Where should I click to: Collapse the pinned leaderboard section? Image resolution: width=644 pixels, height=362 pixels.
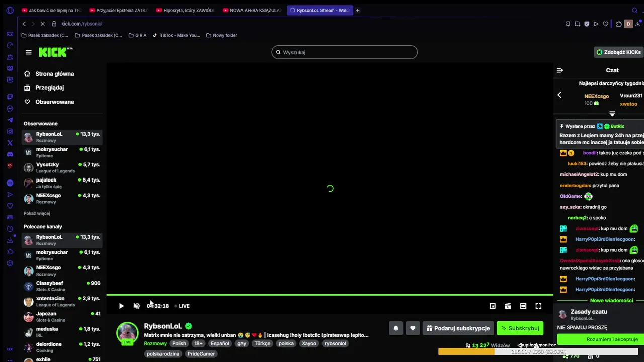point(612,114)
